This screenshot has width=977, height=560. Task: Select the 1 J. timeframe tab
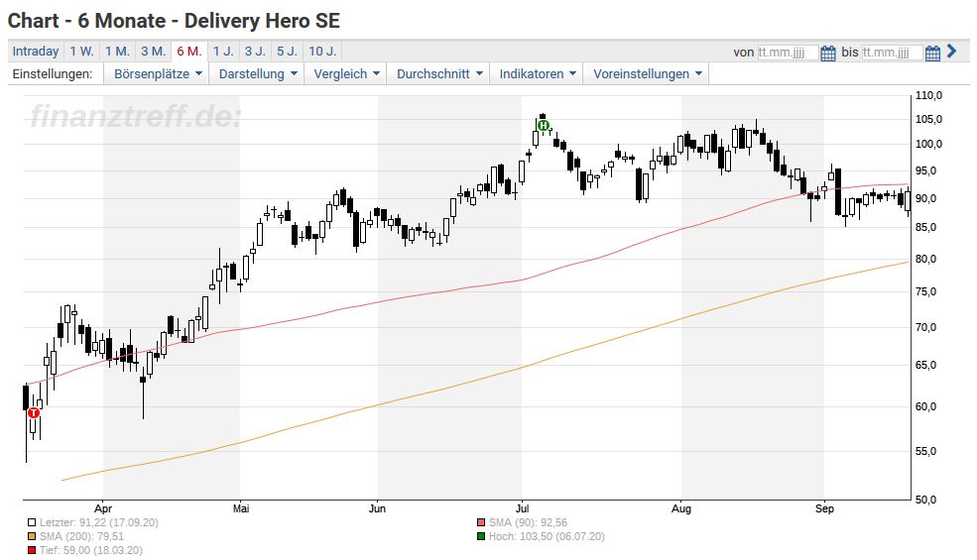(x=223, y=52)
